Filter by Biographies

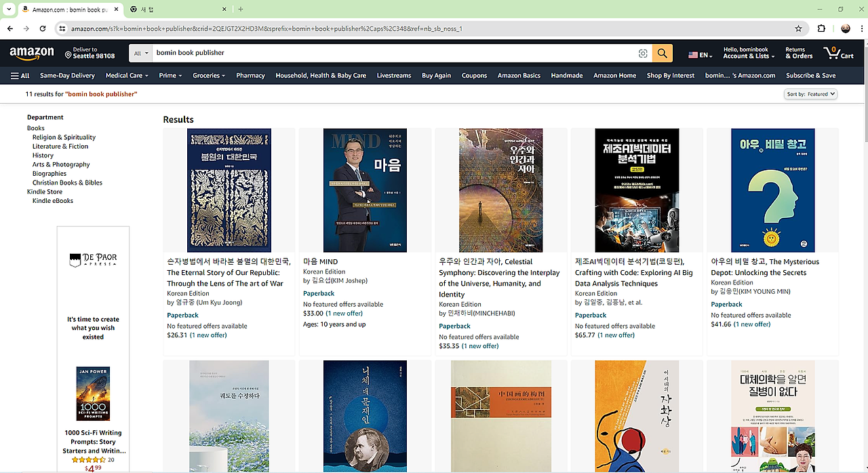50,174
